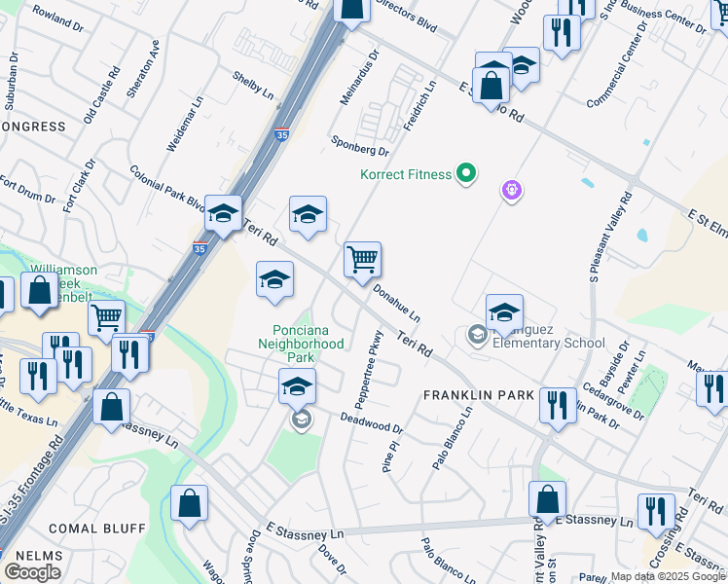Click the Rodriguez Elementary School label
Screen dimensions: 728x584
pos(548,337)
